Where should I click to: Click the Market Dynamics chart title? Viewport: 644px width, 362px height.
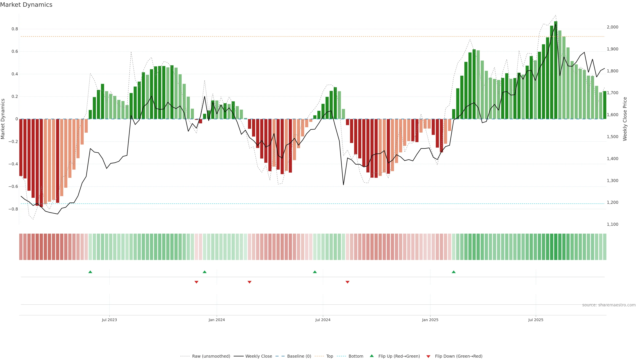(x=26, y=5)
